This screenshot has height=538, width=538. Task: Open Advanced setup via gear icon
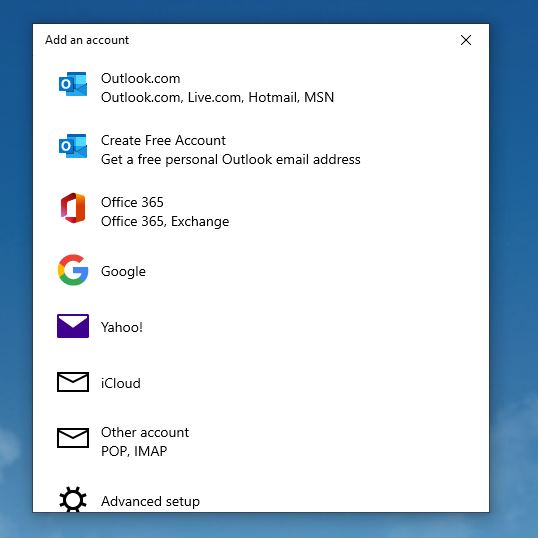pos(73,499)
